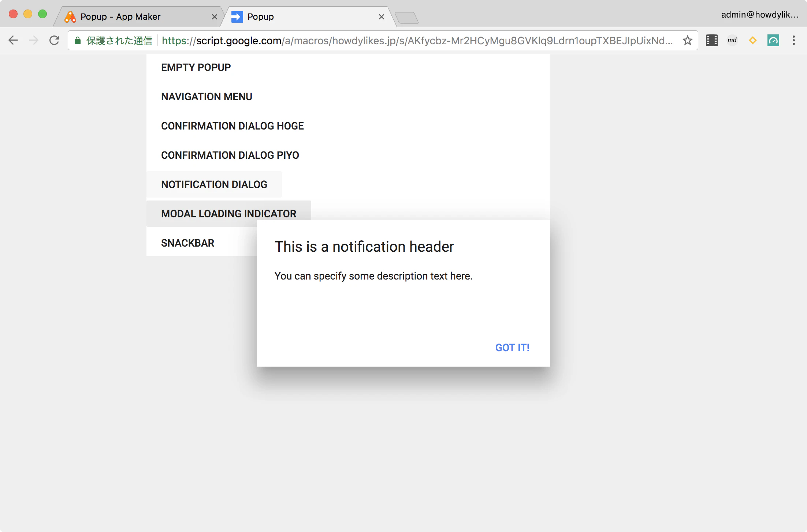Open a new browser tab
Image resolution: width=807 pixels, height=532 pixels.
(x=407, y=18)
